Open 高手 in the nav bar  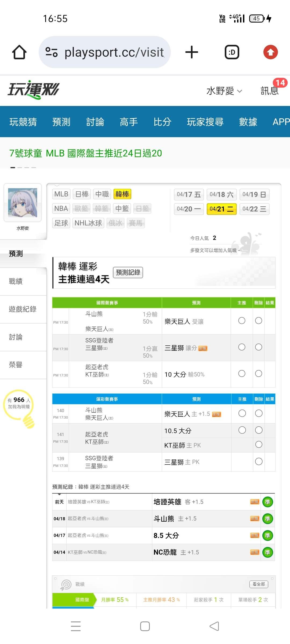(x=129, y=122)
